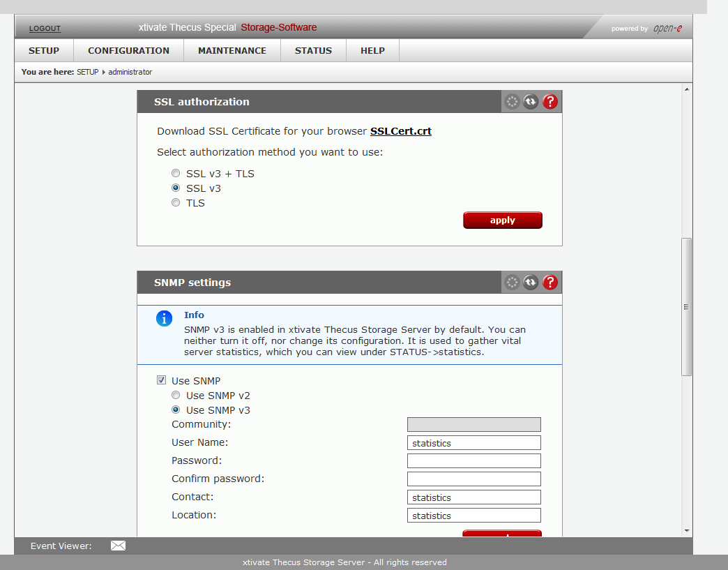The width and height of the screenshot is (728, 570).
Task: Select Use SNMP v2
Action: pyautogui.click(x=176, y=396)
